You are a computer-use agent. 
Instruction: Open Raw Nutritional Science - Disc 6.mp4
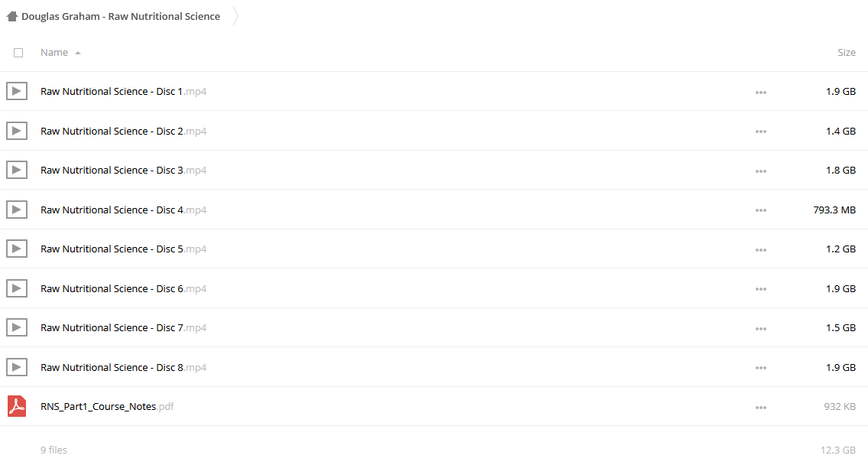[124, 288]
